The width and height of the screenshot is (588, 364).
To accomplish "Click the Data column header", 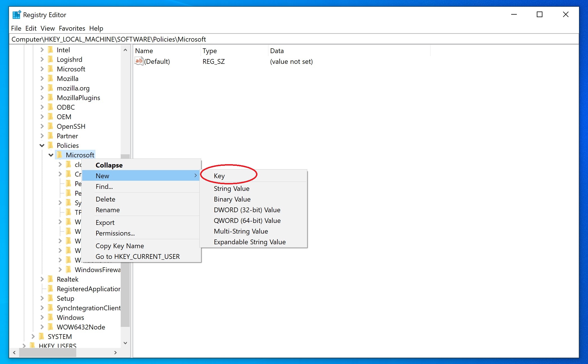I will coord(349,51).
